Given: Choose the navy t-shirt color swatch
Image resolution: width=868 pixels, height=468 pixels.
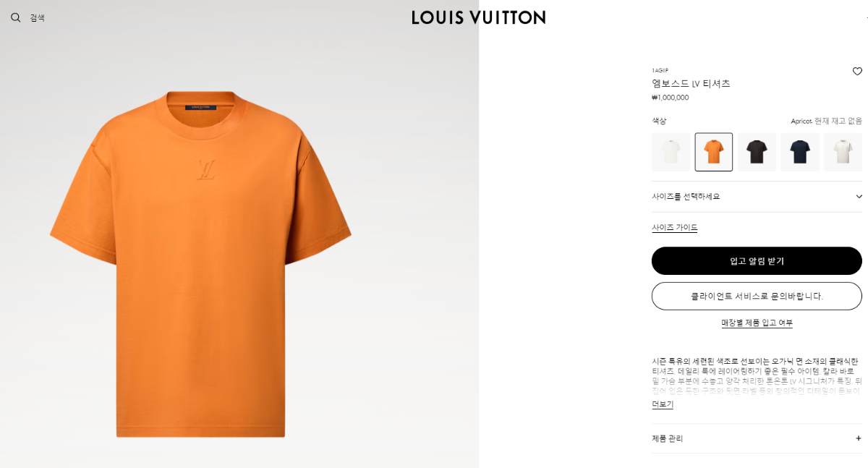Looking at the screenshot, I should pos(800,152).
